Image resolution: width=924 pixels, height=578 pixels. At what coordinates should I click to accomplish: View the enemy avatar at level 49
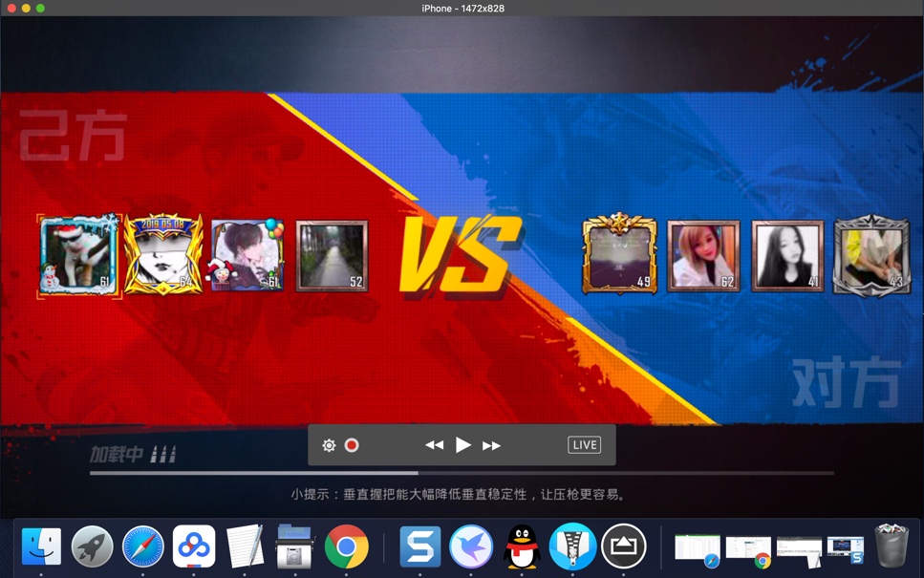tap(618, 255)
